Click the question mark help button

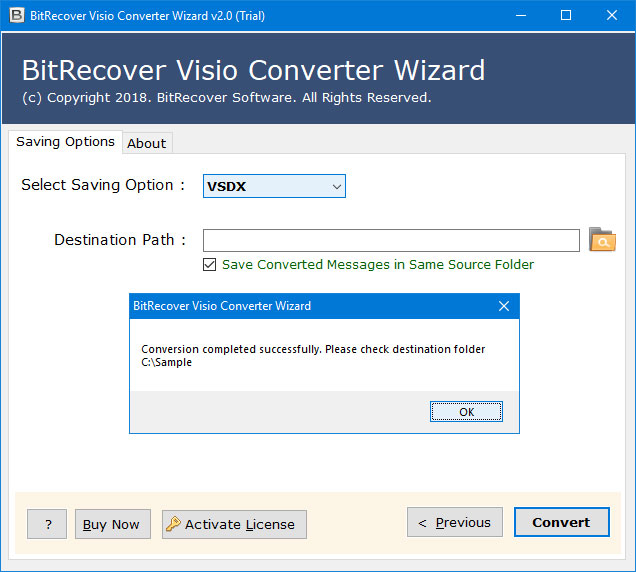coord(47,524)
